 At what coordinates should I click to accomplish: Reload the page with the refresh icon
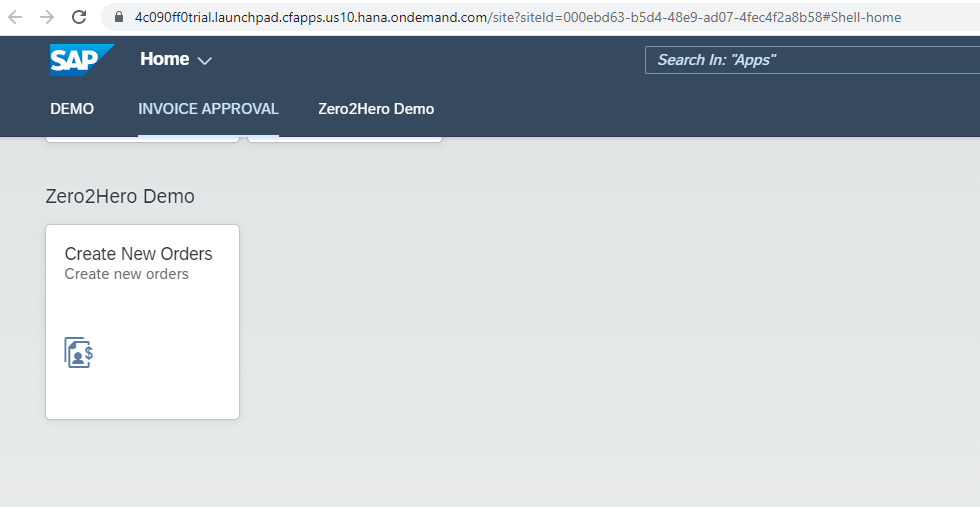tap(79, 17)
